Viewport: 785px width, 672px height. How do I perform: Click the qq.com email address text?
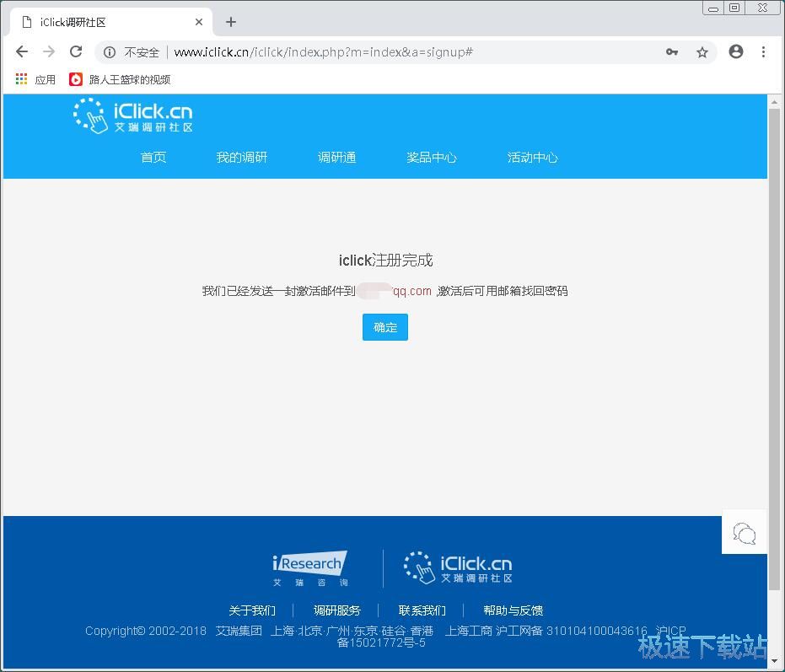(411, 291)
